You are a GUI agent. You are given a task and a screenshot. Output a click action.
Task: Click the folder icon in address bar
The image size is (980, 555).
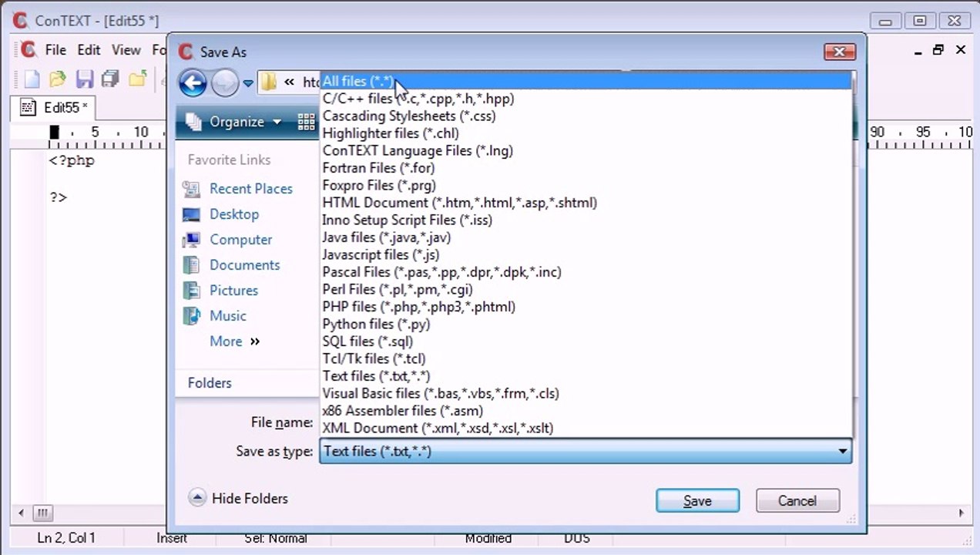(268, 82)
